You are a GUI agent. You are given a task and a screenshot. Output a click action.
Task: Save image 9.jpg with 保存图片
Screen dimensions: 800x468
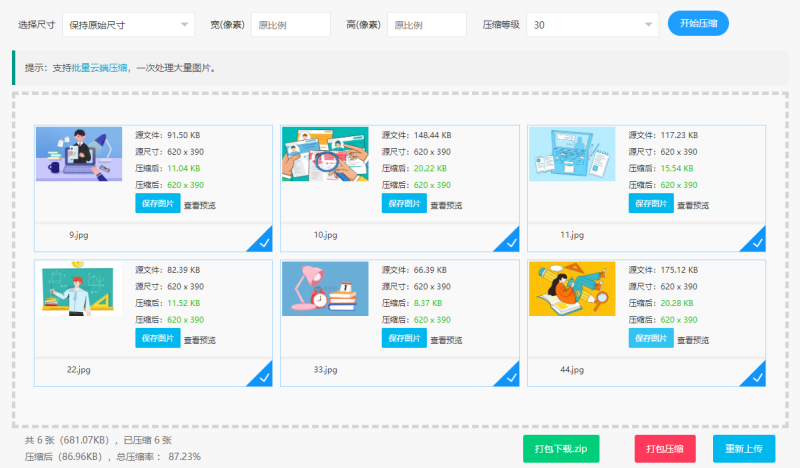pyautogui.click(x=158, y=204)
